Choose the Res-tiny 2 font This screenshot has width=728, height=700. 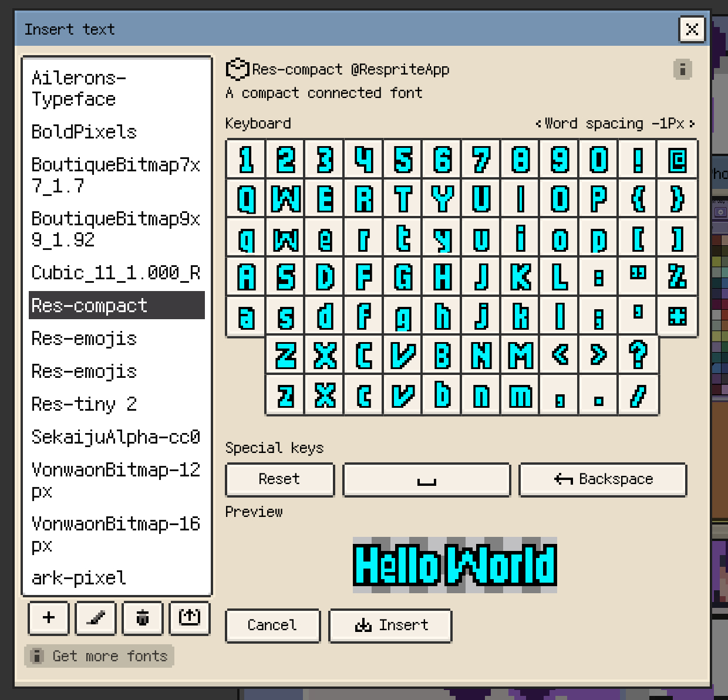click(x=84, y=404)
